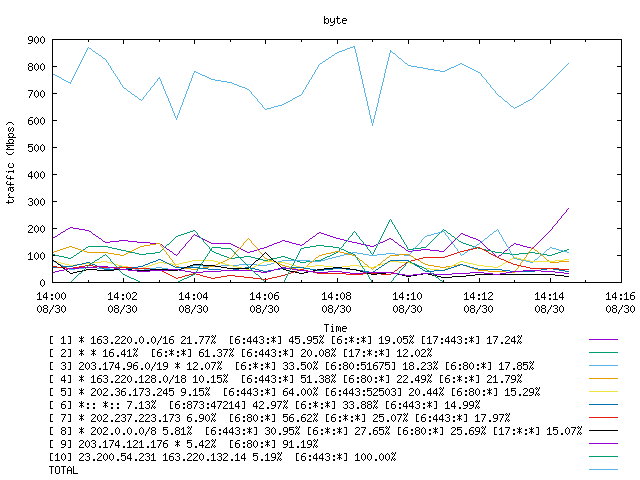640x480 pixels.
Task: Click the purple line sample for entry [9]
Action: [603, 444]
